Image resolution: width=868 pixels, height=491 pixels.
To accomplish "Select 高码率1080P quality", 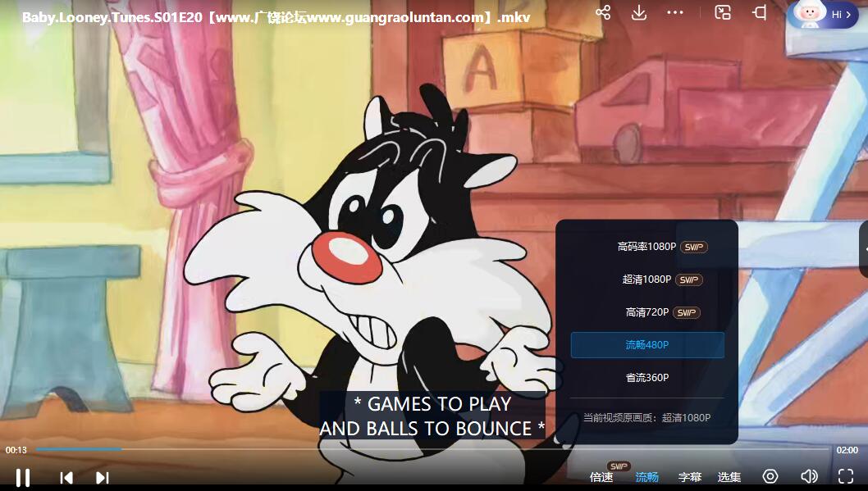I will pos(647,247).
